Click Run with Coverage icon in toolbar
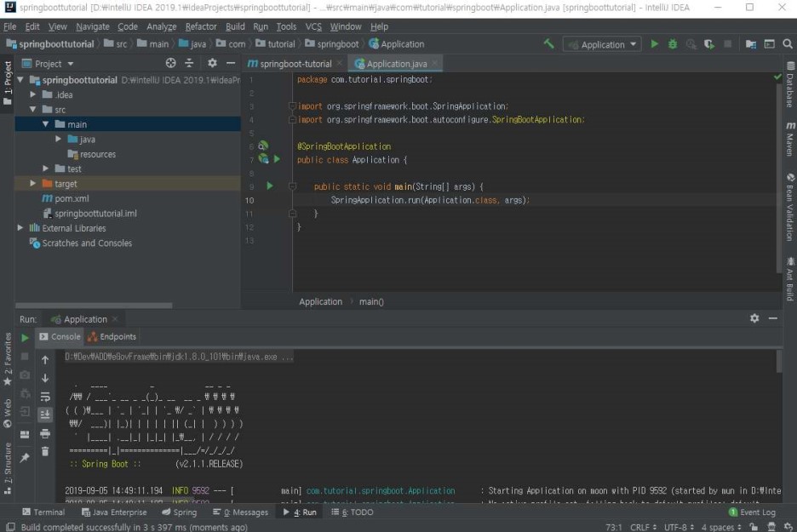The image size is (797, 532). (709, 44)
